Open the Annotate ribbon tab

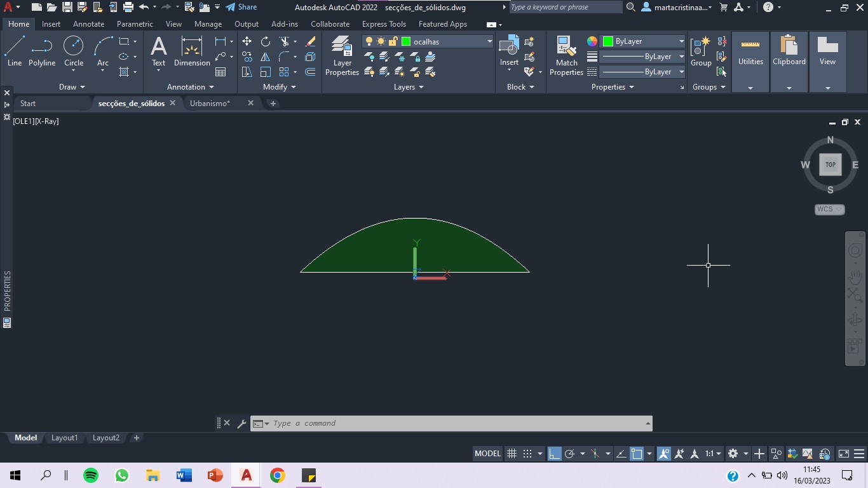tap(88, 24)
